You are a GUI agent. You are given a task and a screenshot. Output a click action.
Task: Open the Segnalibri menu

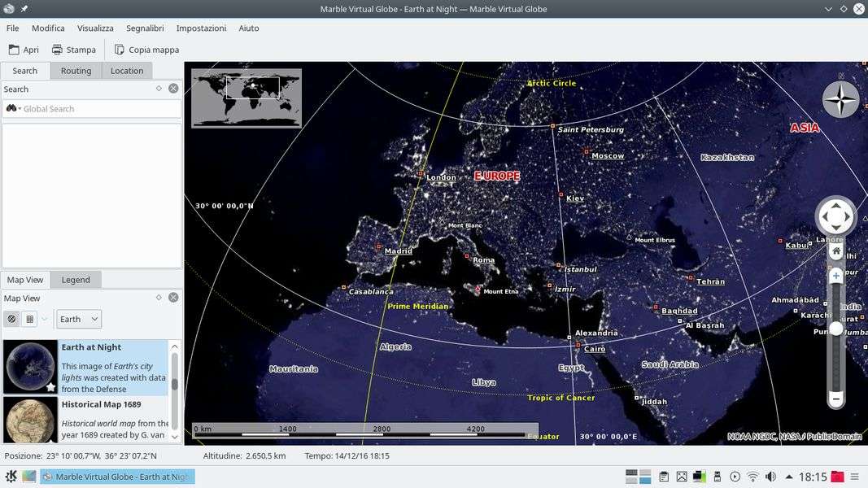[145, 28]
